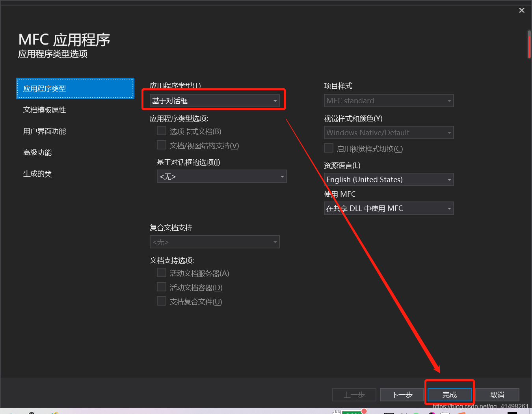Click the '应用程序类型选项' subtitle under the heading
The width and height of the screenshot is (532, 414).
(53, 54)
